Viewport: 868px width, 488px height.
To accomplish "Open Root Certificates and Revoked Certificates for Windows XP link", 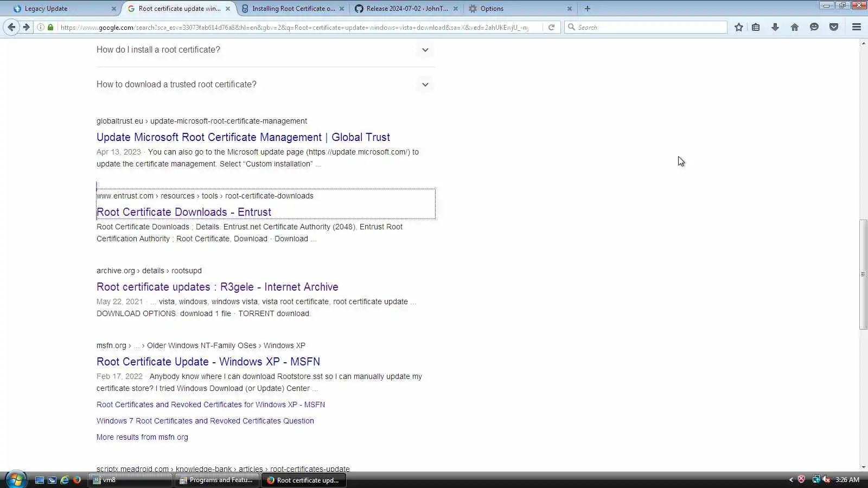I will pos(210,404).
